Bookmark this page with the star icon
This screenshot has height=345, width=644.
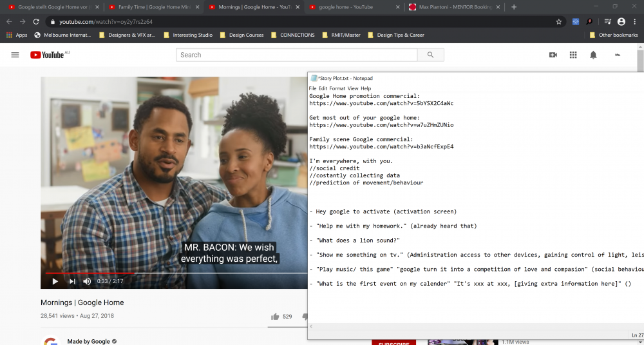558,22
